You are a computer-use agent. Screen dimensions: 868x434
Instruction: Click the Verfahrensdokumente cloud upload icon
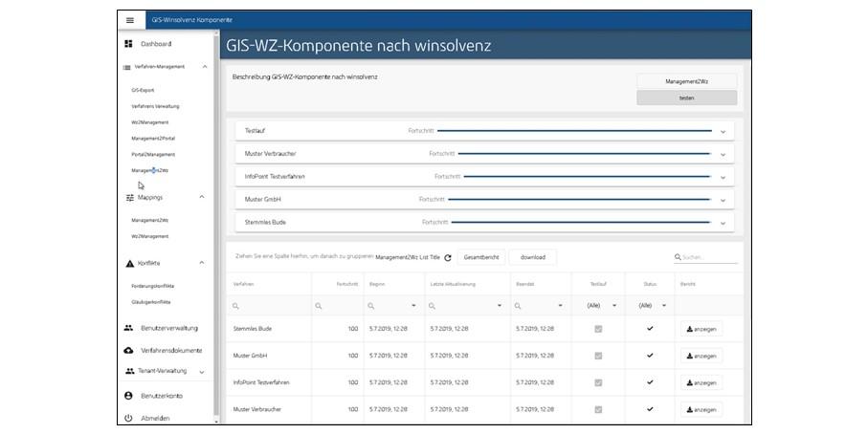[129, 351]
